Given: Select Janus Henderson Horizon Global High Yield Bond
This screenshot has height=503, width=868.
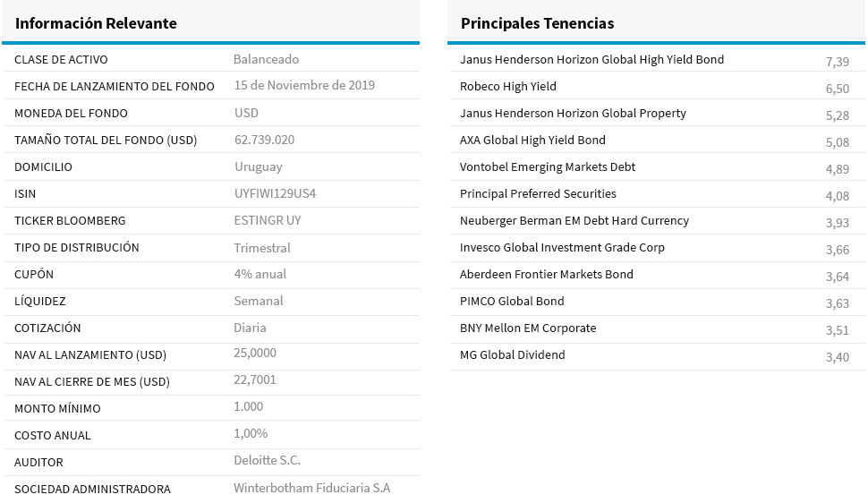Looking at the screenshot, I should pyautogui.click(x=591, y=60).
